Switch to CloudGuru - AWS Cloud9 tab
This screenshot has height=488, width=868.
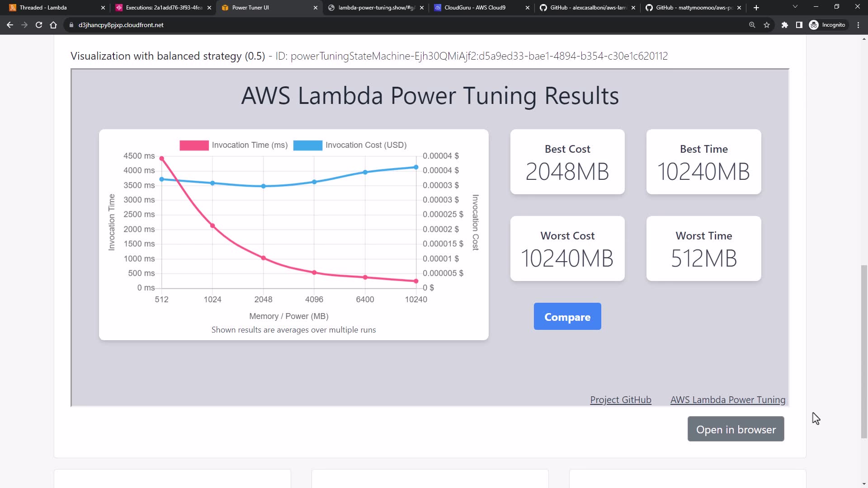[475, 8]
